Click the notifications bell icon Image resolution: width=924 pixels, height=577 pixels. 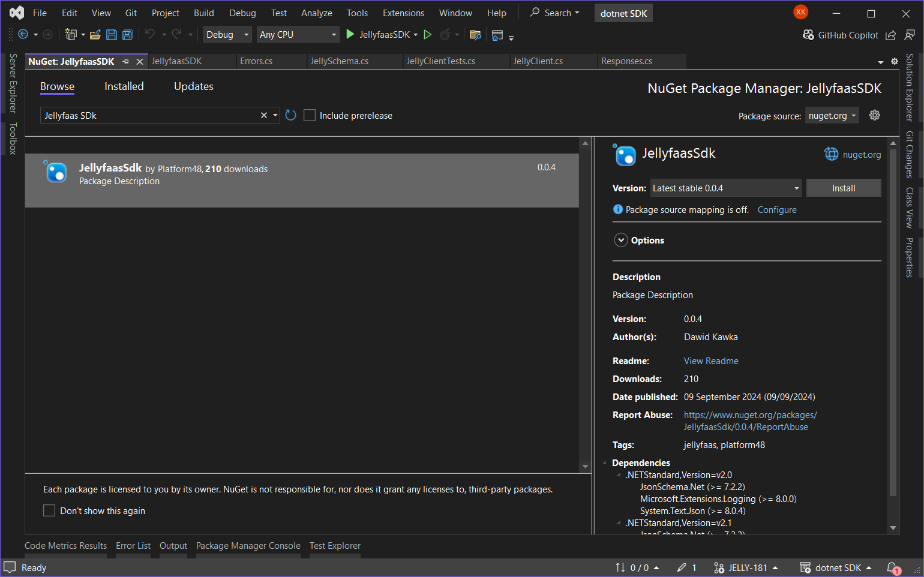pos(893,567)
